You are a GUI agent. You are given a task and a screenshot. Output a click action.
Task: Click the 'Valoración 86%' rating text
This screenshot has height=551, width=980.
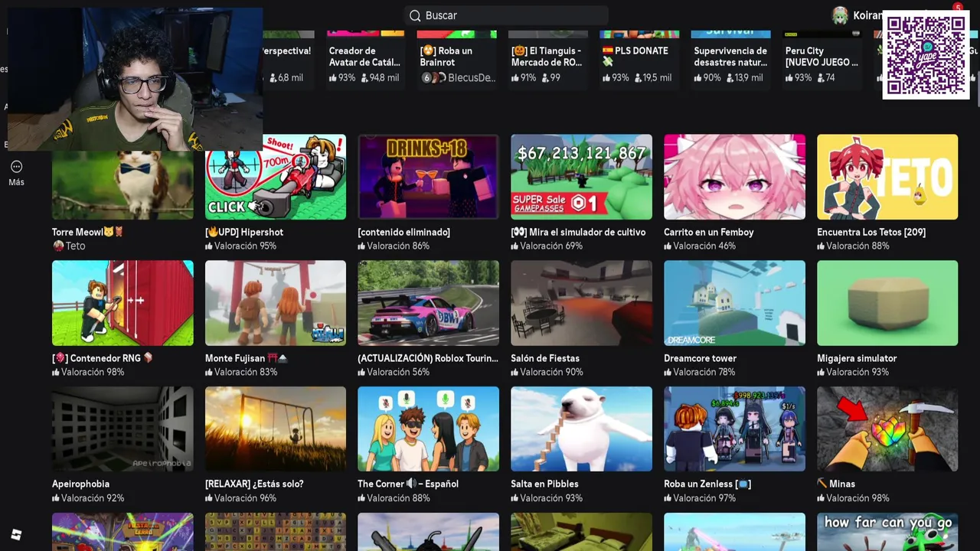click(398, 246)
